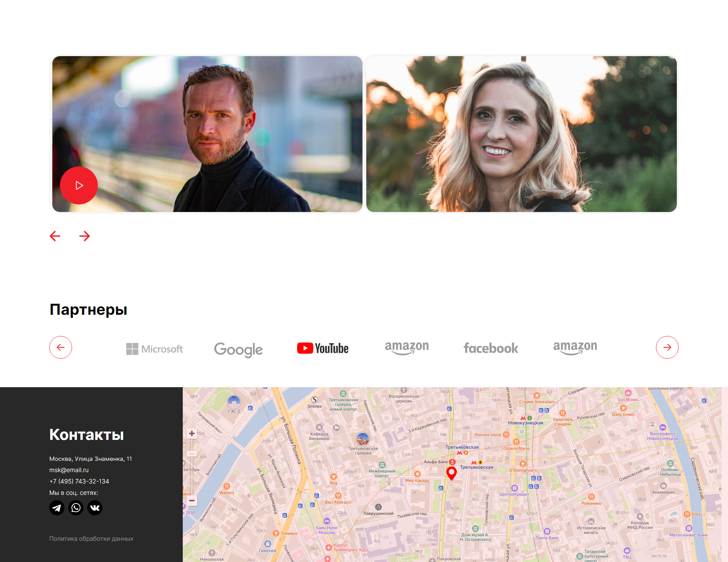Click the red location pin on map
The width and height of the screenshot is (728, 562).
point(451,473)
